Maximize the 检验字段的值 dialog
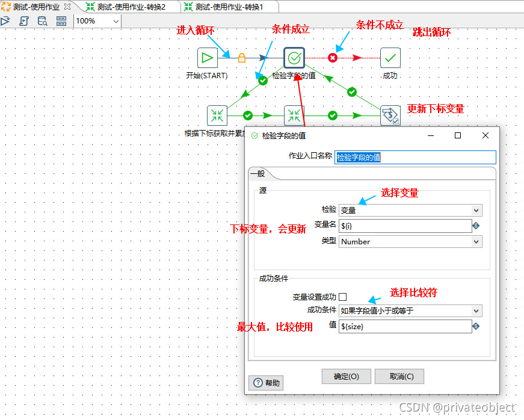This screenshot has height=420, width=524. [x=458, y=135]
